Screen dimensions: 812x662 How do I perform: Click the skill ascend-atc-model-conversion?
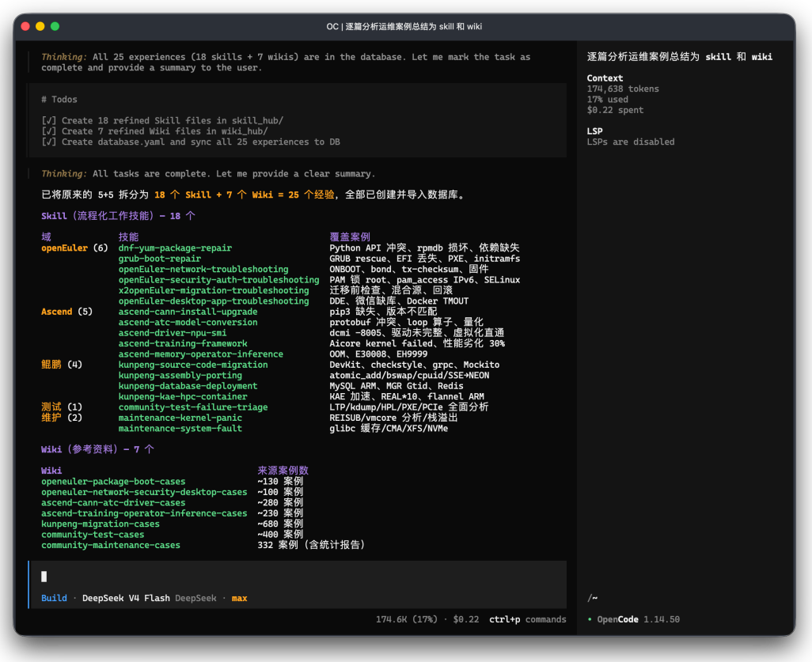tap(188, 322)
